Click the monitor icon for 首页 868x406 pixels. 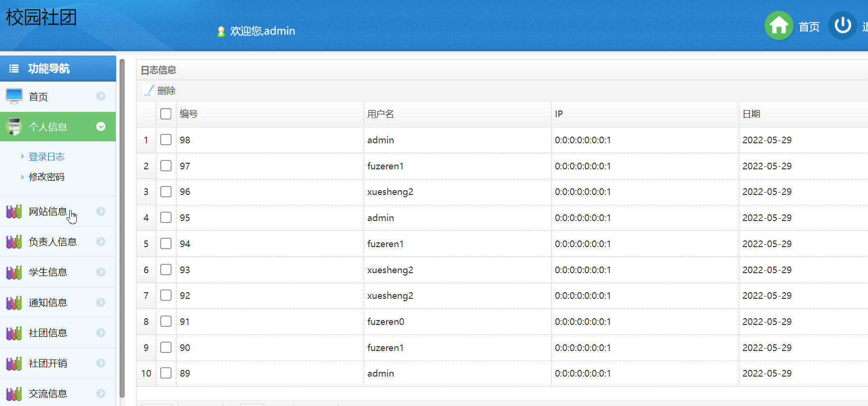(14, 96)
